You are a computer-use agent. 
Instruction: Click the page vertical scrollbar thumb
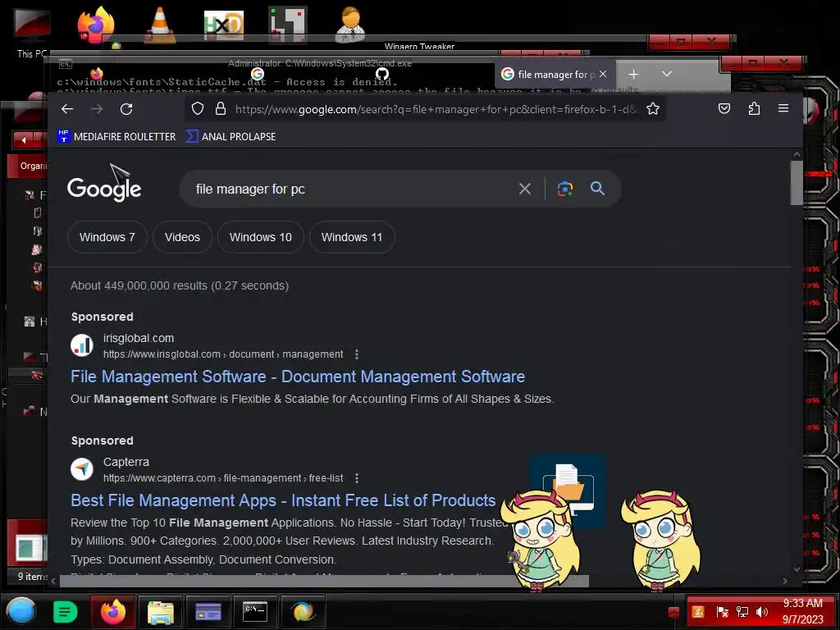point(797,183)
